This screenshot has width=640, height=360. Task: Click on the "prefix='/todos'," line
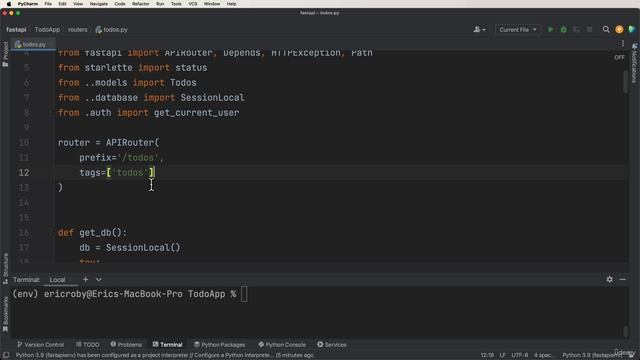coord(122,158)
